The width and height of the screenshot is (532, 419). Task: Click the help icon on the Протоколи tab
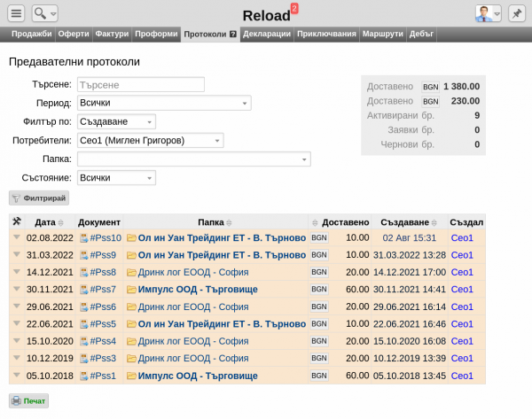click(x=233, y=35)
